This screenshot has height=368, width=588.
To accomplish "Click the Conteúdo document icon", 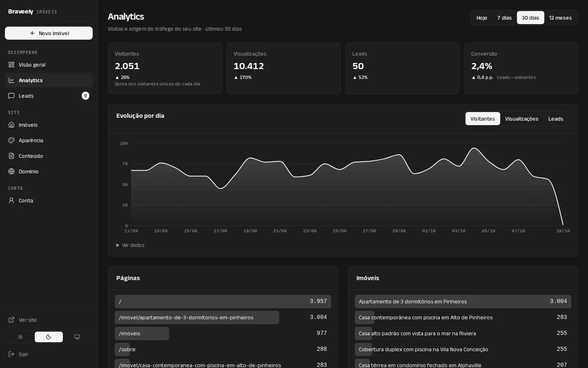I will click(11, 156).
